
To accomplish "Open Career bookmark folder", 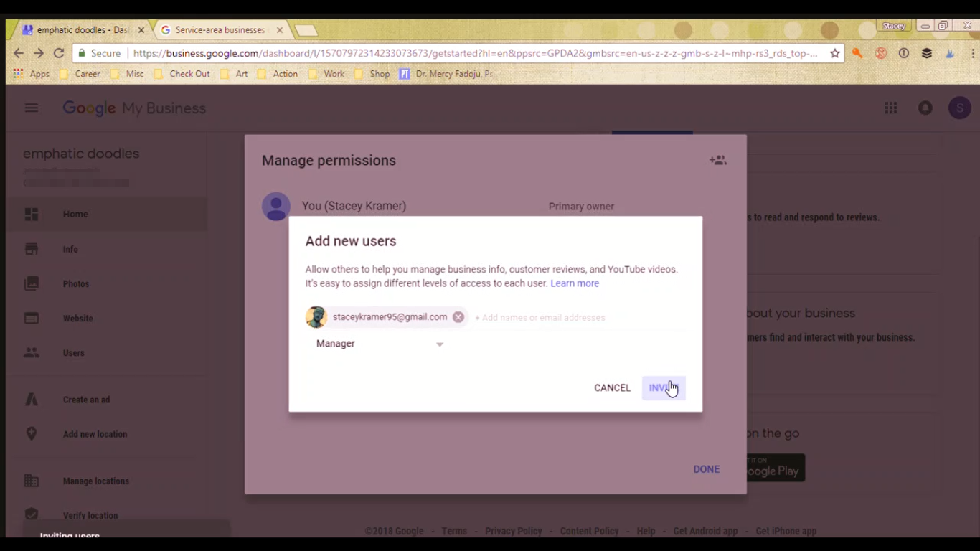I will [x=80, y=74].
